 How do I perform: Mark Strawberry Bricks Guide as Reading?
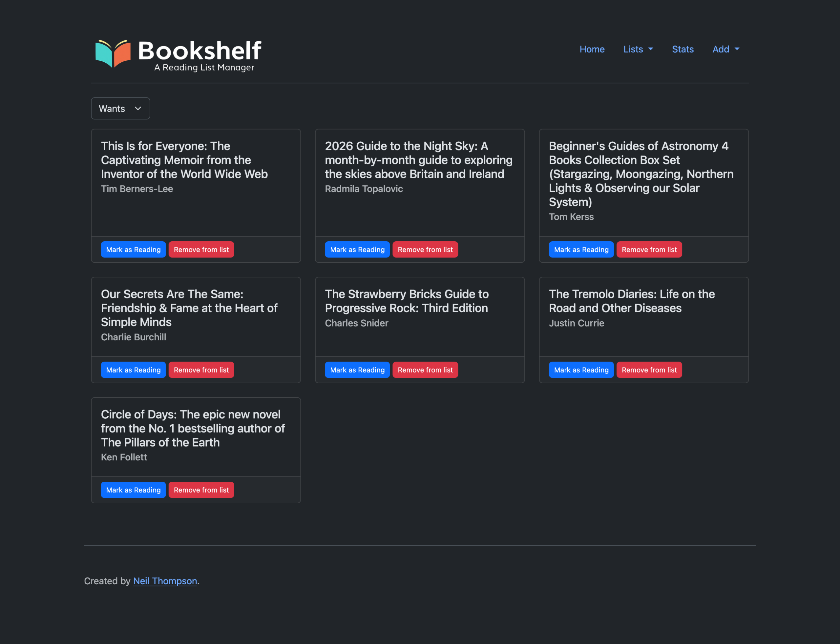coord(357,370)
